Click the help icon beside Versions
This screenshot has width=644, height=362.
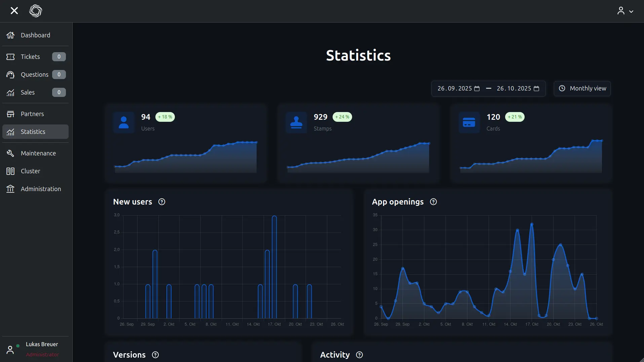point(155,355)
